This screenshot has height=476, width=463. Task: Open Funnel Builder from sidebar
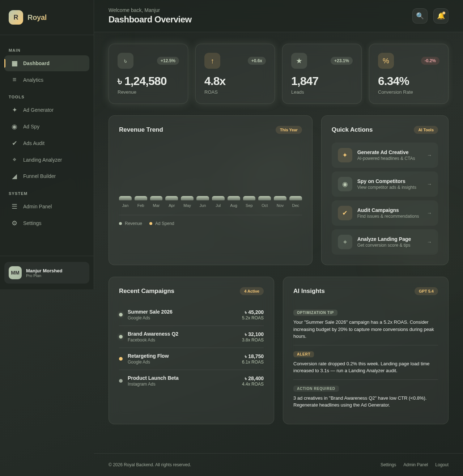[47, 176]
